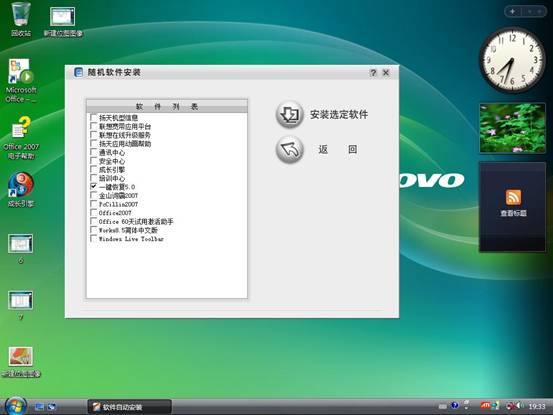Open the Windows Start orb
Image resolution: width=553 pixels, height=415 pixels.
tap(16, 406)
